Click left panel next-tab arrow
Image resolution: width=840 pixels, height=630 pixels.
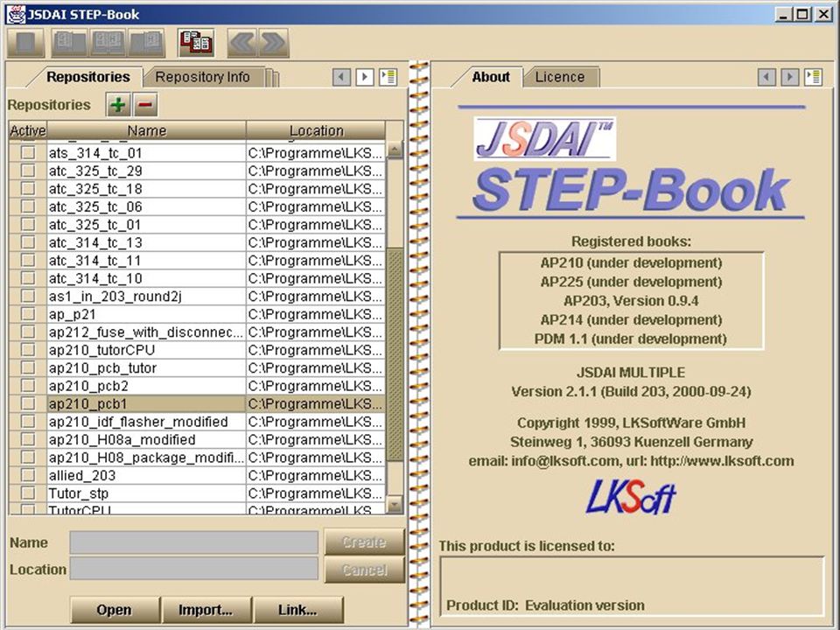tap(365, 77)
